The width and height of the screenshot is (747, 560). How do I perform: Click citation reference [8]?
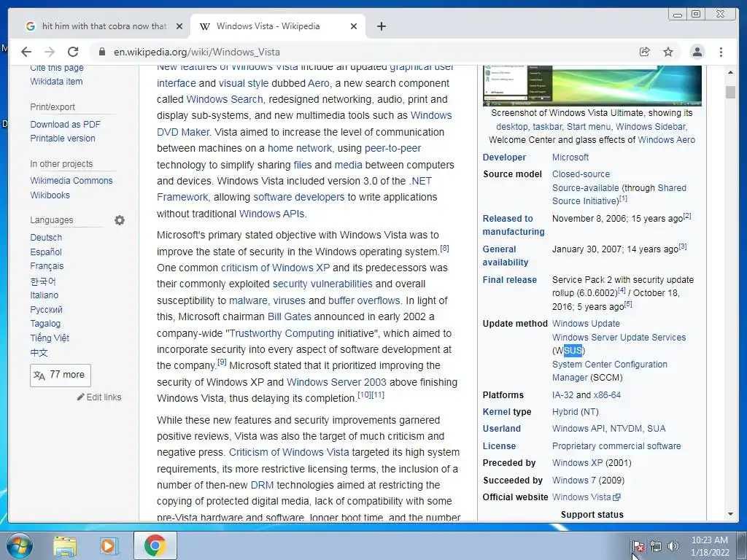444,248
